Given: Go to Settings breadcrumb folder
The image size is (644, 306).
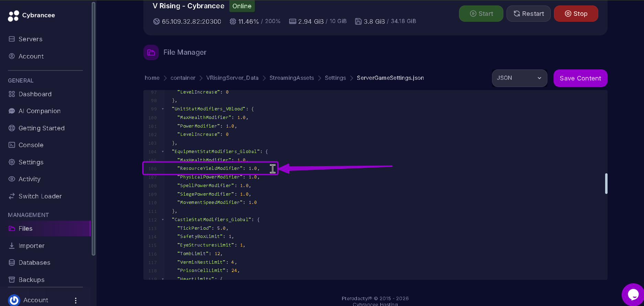Looking at the screenshot, I should pyautogui.click(x=335, y=78).
